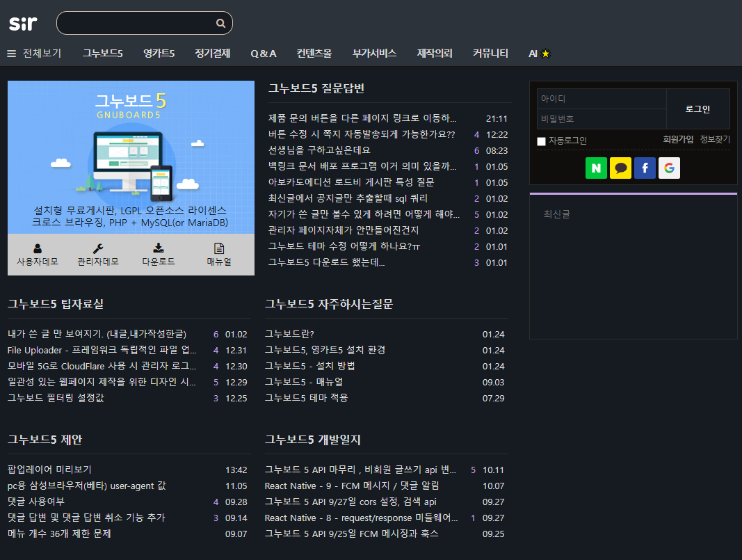Log in with Facebook icon

point(645,168)
